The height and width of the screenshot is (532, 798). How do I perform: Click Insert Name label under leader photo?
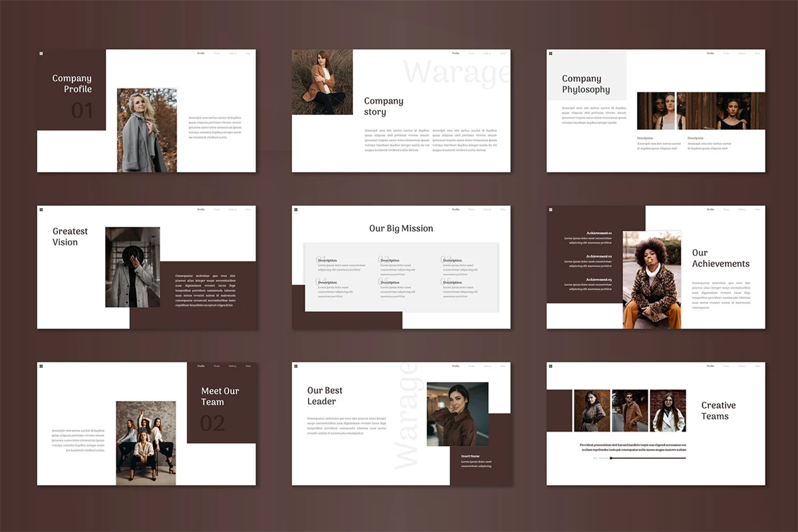click(x=470, y=456)
